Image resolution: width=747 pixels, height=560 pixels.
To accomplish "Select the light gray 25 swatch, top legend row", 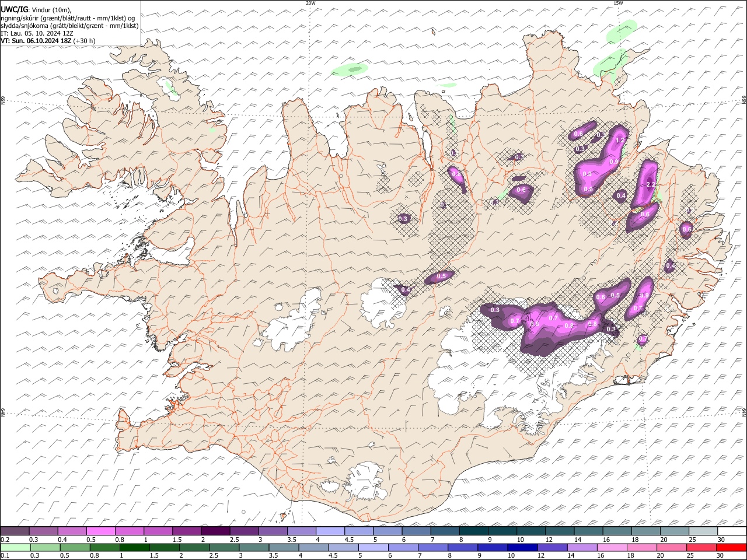I will pyautogui.click(x=703, y=531).
